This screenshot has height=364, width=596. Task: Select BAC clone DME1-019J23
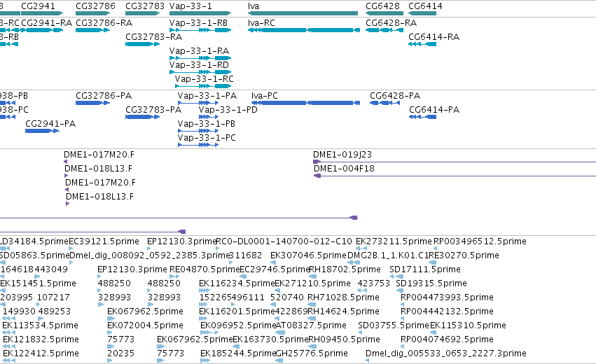455,162
